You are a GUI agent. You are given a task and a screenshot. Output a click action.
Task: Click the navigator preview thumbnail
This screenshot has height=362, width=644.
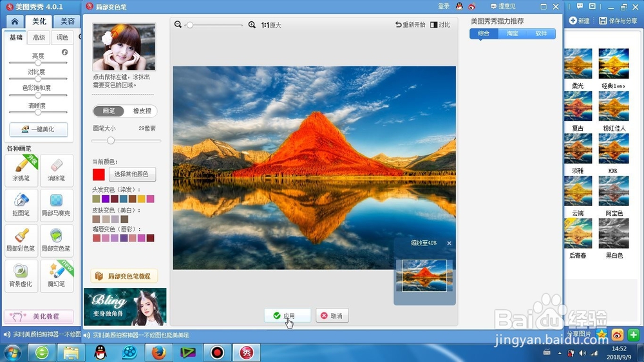424,275
